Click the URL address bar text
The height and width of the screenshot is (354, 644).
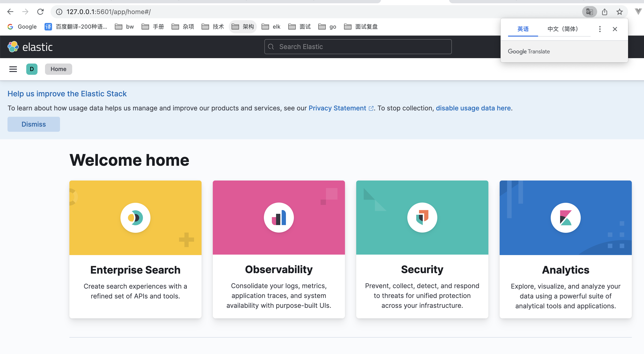(109, 12)
